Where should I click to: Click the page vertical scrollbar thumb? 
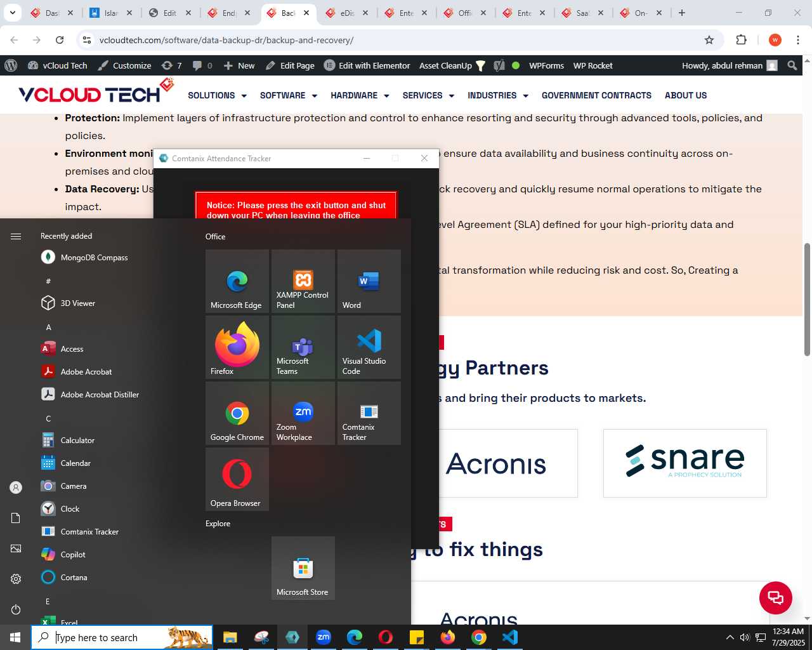(807, 299)
